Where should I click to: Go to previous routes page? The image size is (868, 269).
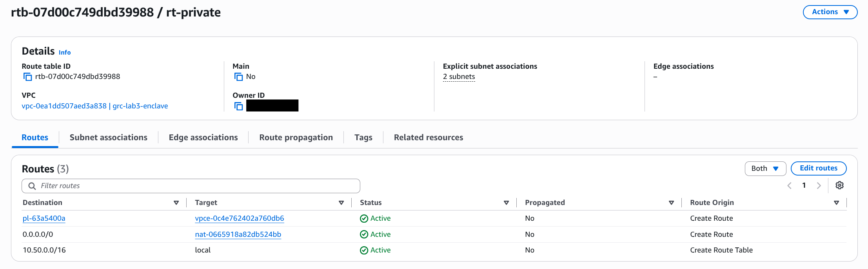789,186
